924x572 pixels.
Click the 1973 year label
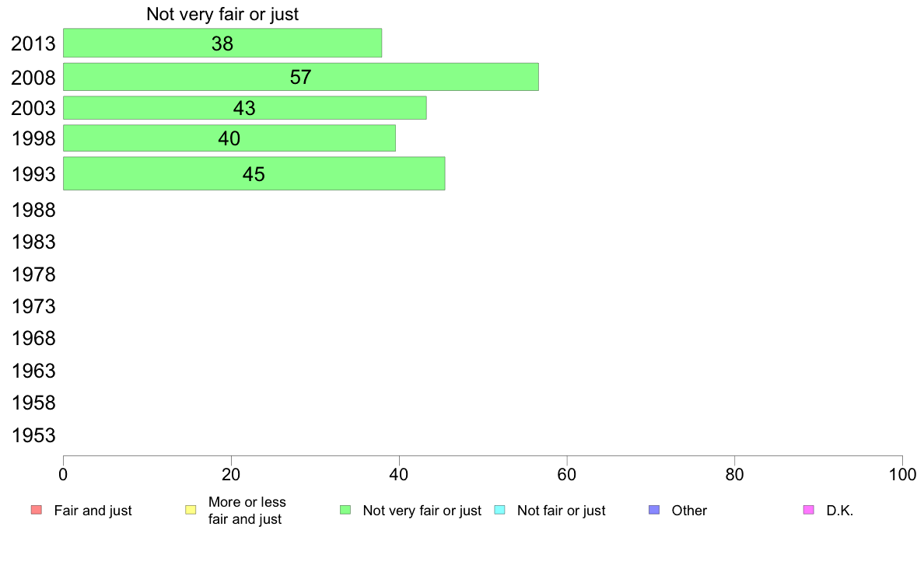[33, 306]
